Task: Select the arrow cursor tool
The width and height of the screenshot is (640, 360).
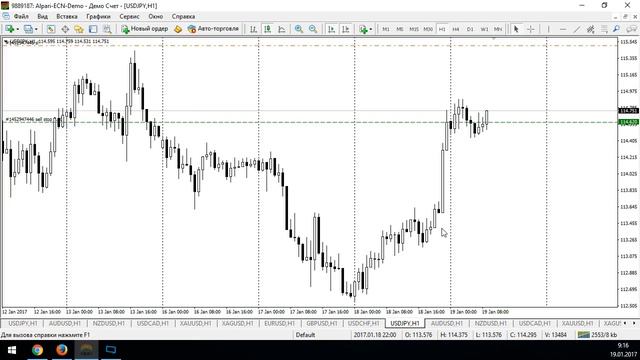Action: point(516,29)
